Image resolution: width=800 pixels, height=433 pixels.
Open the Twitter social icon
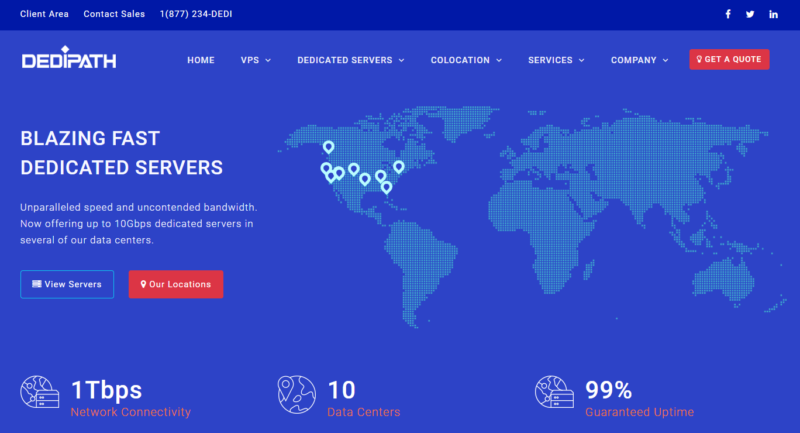(750, 14)
